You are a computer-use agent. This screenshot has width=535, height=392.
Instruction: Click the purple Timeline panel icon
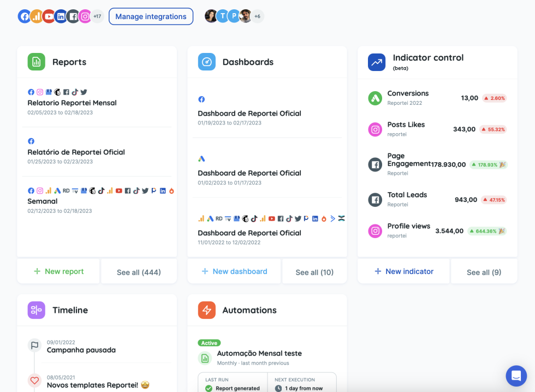pos(36,310)
